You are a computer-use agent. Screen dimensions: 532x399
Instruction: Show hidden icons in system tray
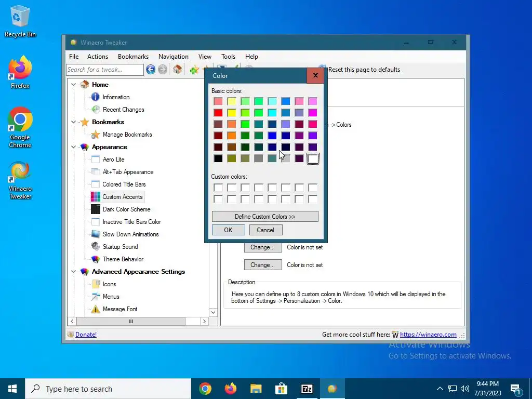440,389
